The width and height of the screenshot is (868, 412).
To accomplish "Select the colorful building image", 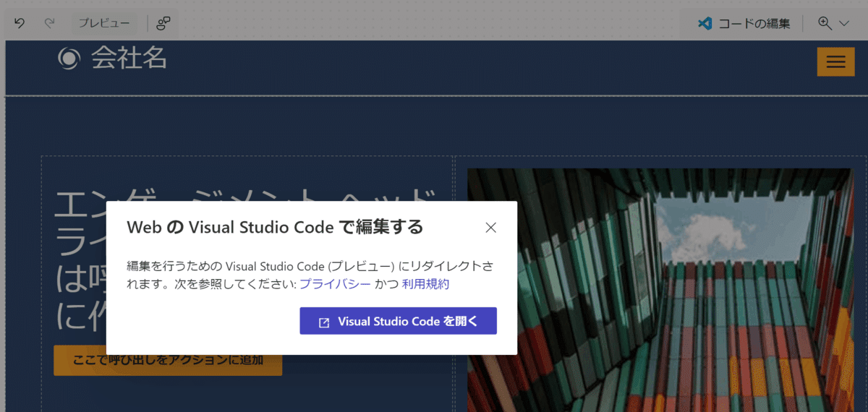I will coord(660,290).
